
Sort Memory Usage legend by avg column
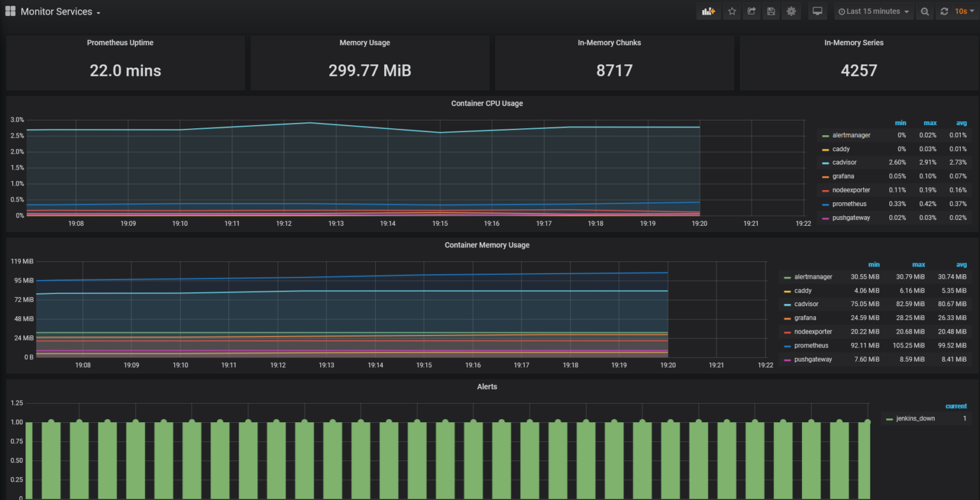[x=961, y=265]
